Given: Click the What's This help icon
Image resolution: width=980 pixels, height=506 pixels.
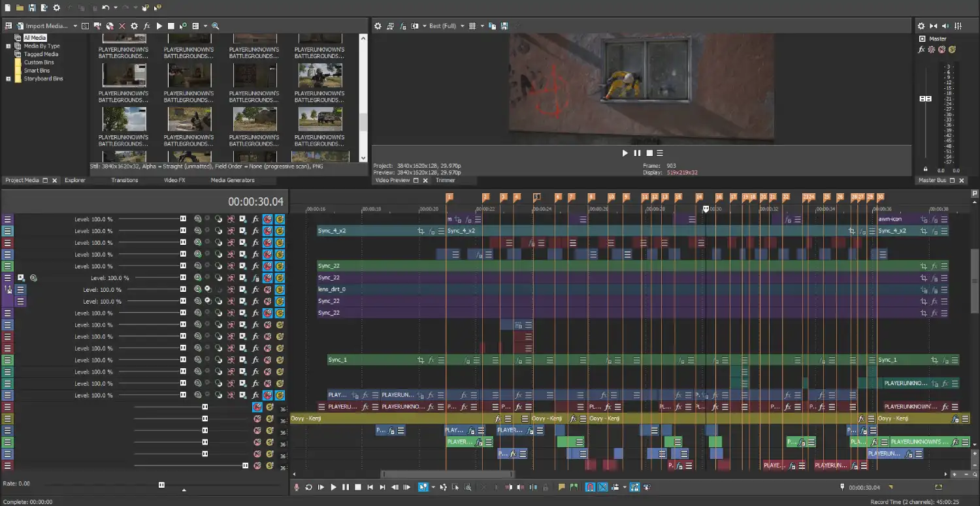Looking at the screenshot, I should (x=157, y=8).
